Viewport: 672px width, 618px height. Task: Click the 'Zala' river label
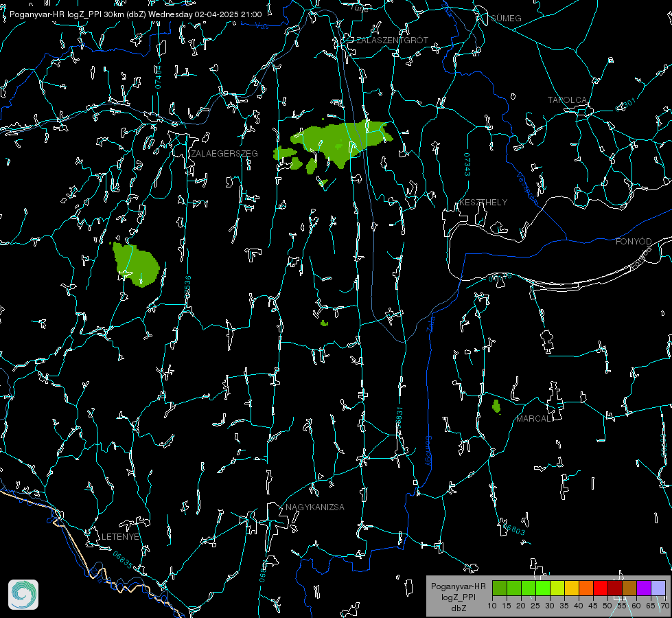click(430, 324)
